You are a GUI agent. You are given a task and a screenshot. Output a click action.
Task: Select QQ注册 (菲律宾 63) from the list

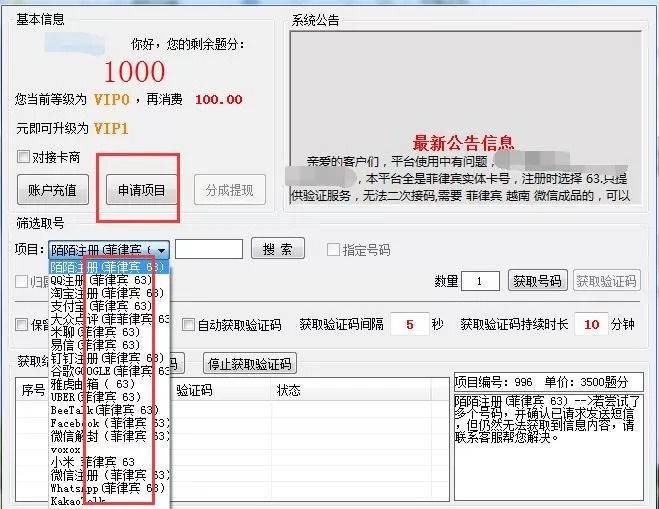(x=109, y=280)
